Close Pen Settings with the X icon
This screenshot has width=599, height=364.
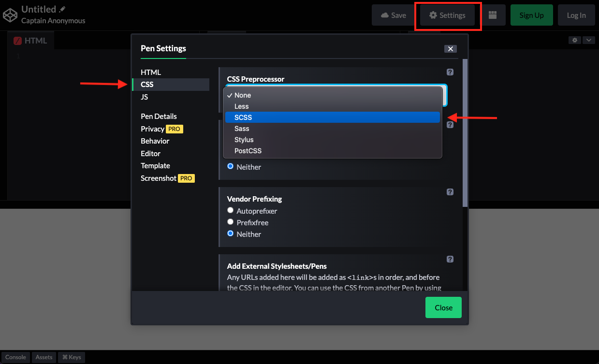click(x=450, y=49)
